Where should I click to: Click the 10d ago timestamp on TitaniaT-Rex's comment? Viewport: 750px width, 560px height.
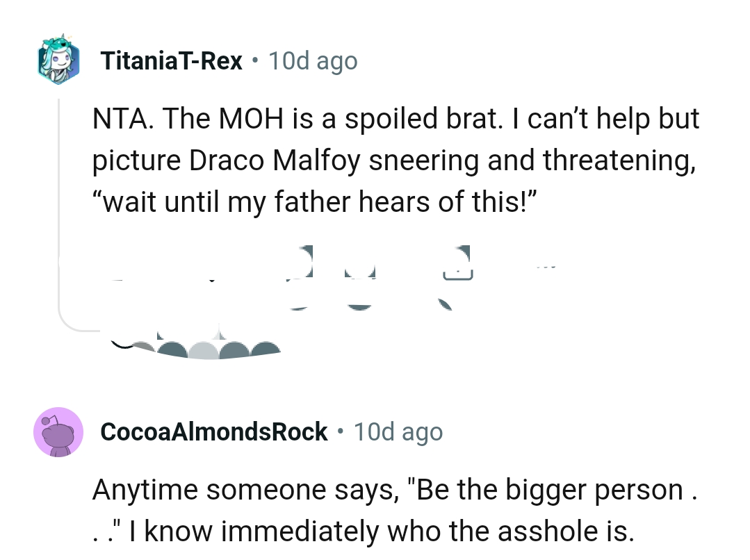[x=313, y=60]
